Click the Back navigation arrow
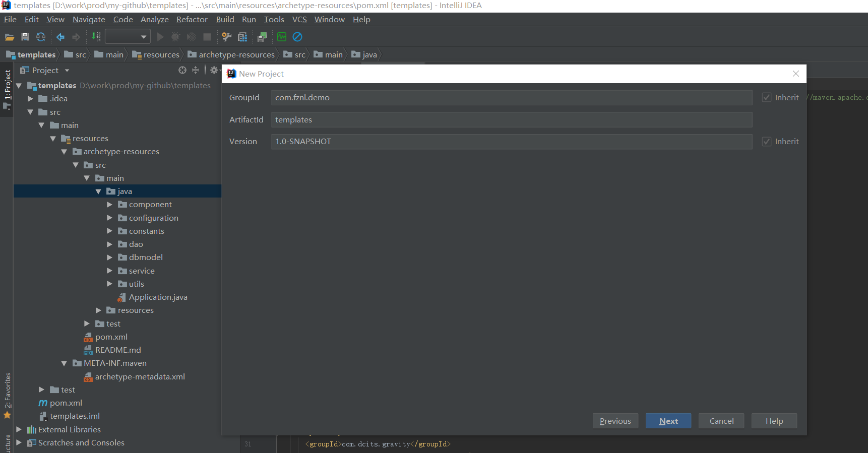868x453 pixels. (x=60, y=37)
